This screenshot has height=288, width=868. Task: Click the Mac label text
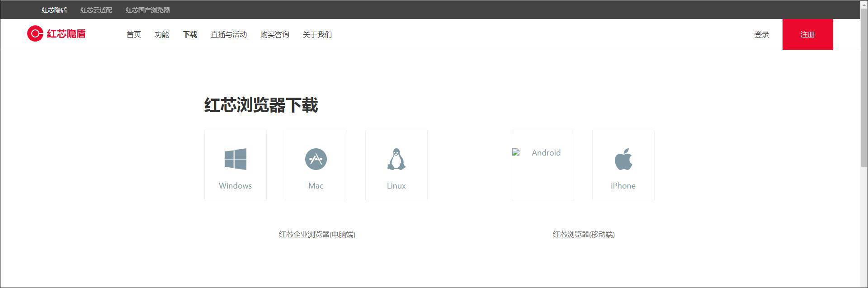(x=316, y=186)
